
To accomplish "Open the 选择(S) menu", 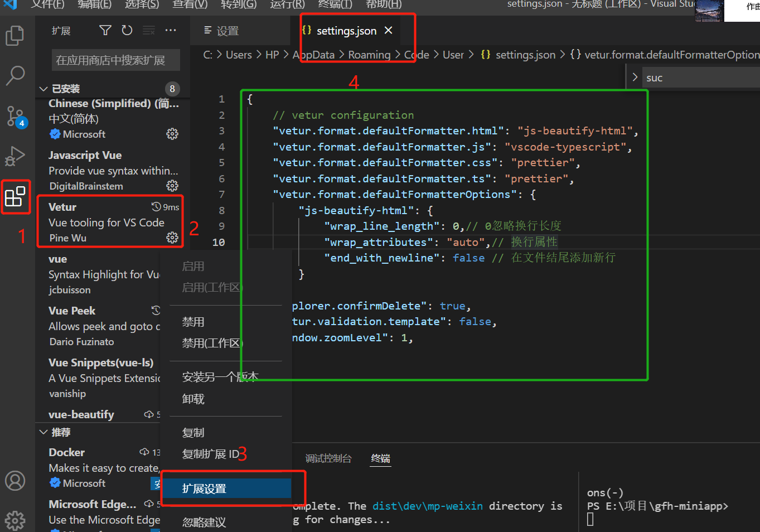I will coord(142,4).
